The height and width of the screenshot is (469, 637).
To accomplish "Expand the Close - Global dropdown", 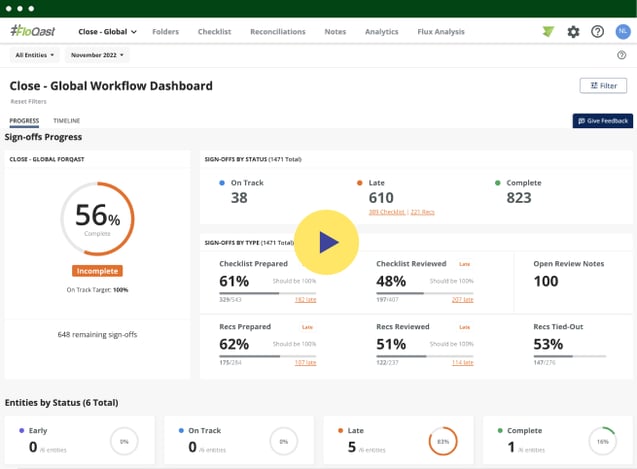I will pyautogui.click(x=108, y=32).
